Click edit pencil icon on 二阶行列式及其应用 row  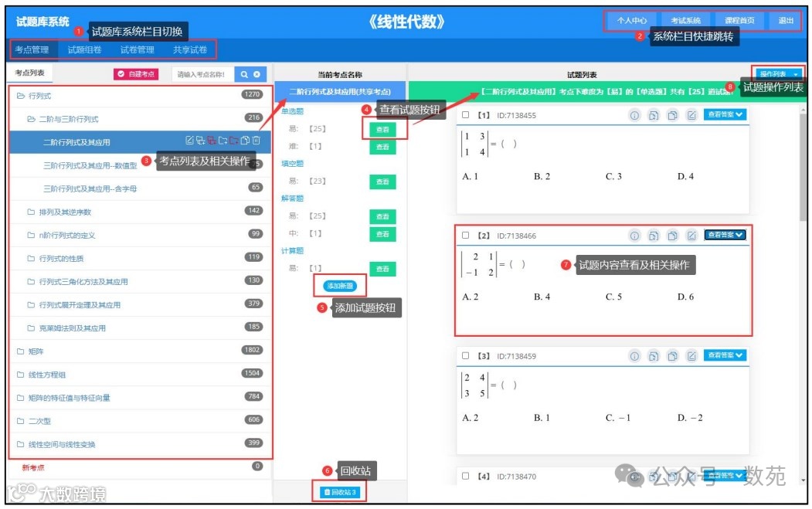pos(189,141)
